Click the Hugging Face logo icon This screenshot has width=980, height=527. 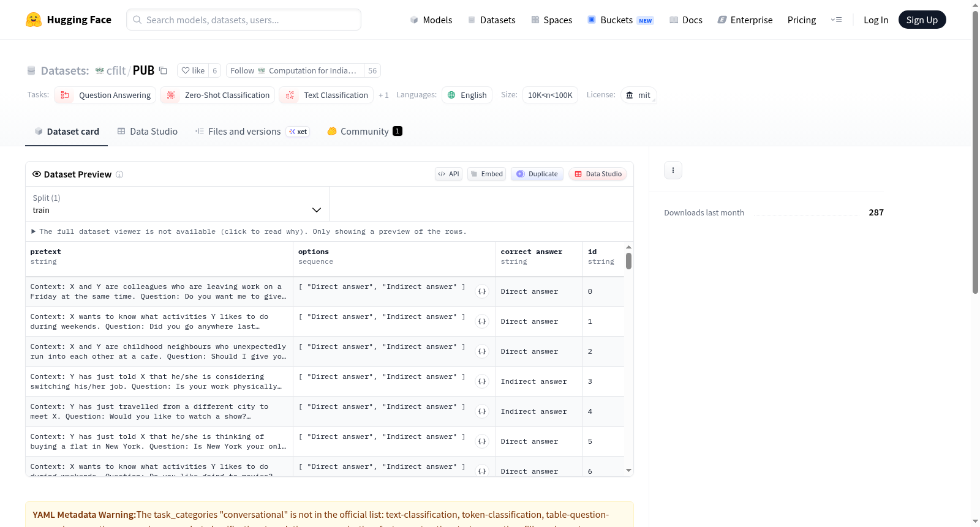pyautogui.click(x=34, y=20)
